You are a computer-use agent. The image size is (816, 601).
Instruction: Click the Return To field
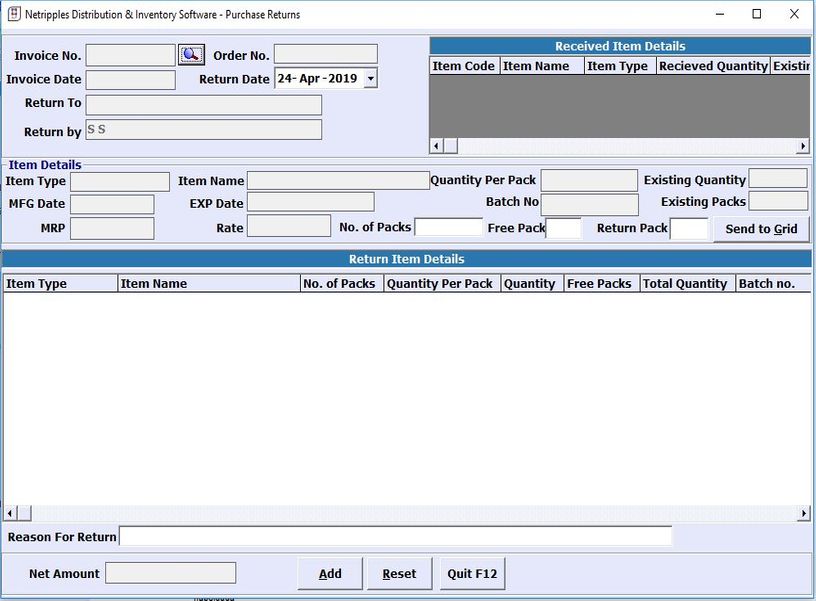coord(203,105)
